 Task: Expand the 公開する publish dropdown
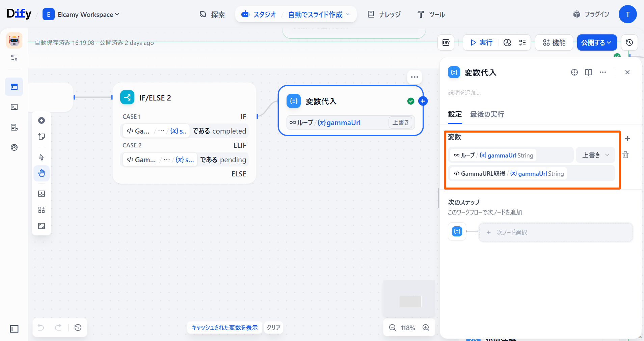point(596,42)
